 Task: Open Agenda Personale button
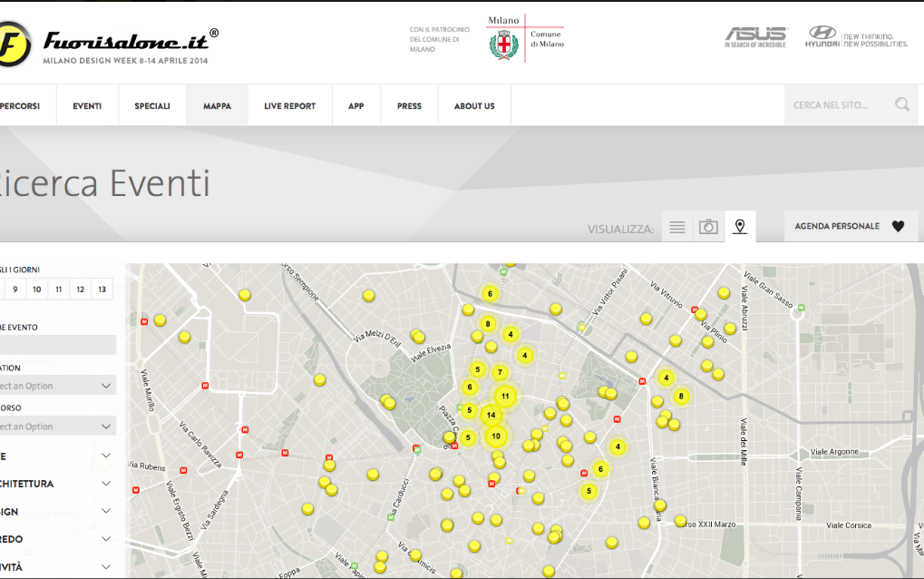850,226
